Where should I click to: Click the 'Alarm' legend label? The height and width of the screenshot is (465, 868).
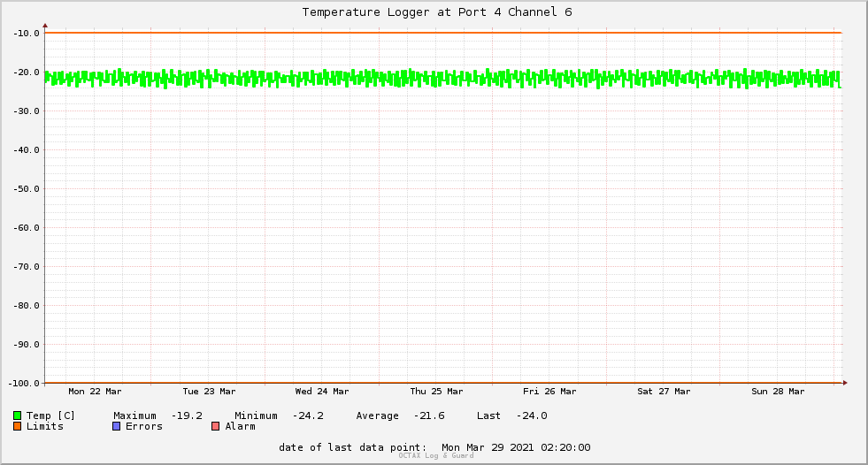[241, 426]
